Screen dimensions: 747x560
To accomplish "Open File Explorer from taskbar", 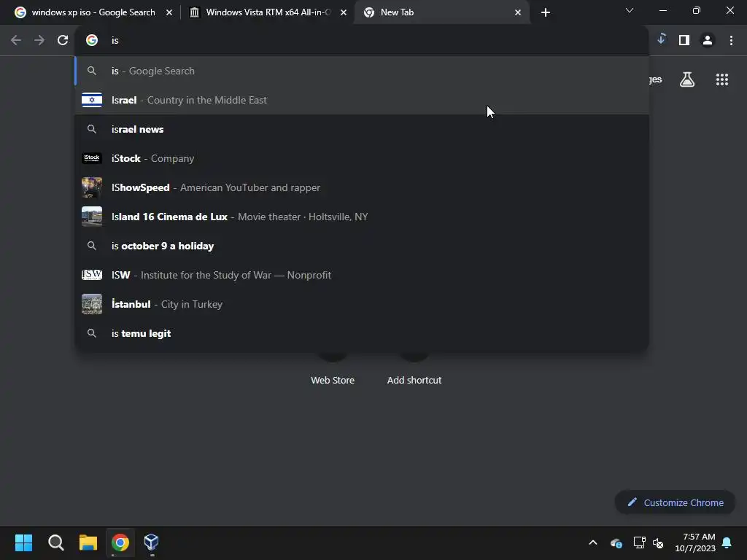I will coord(88,542).
